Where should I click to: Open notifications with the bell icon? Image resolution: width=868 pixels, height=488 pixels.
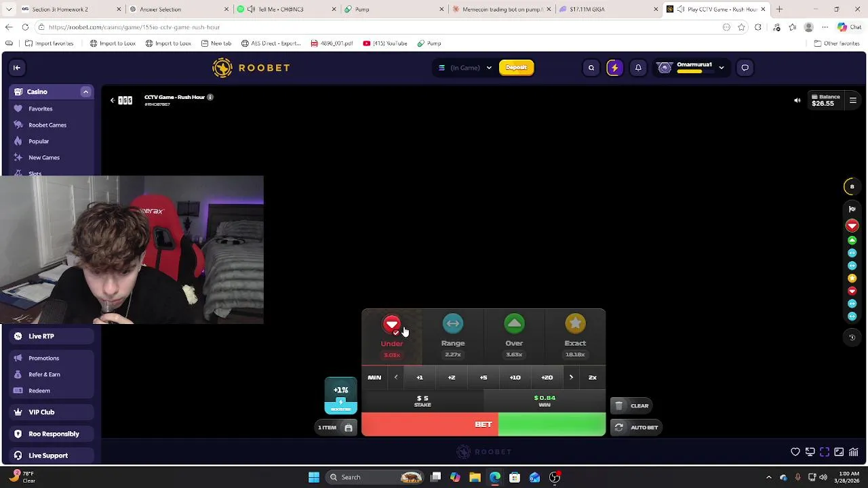638,68
